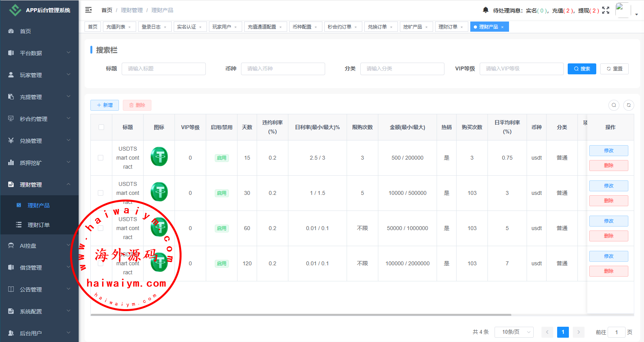Click 修改 for the 120-day product
This screenshot has height=342, width=644.
point(609,256)
